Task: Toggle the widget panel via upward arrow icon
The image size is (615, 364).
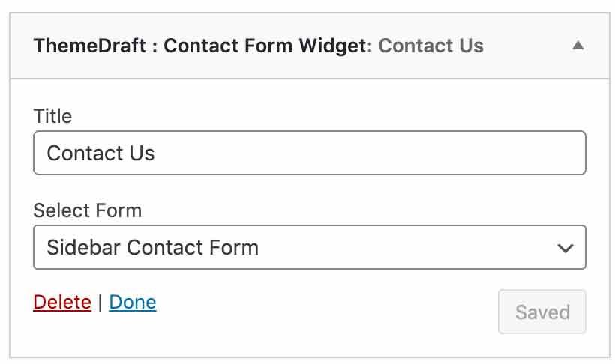Action: (577, 46)
